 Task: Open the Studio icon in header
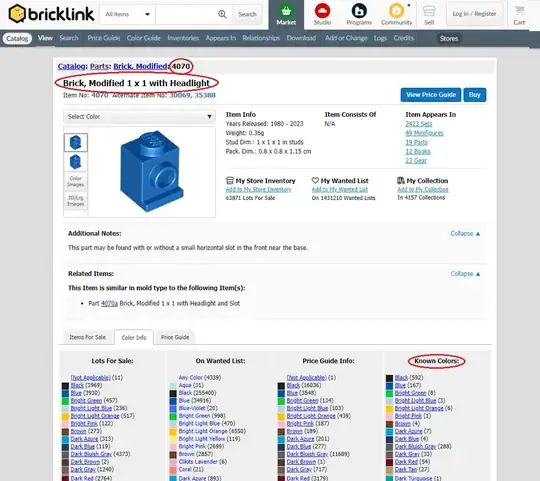322,11
